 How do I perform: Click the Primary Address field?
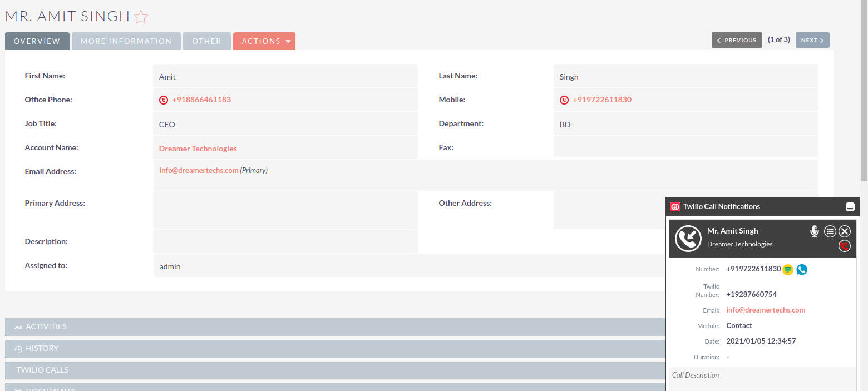point(285,210)
